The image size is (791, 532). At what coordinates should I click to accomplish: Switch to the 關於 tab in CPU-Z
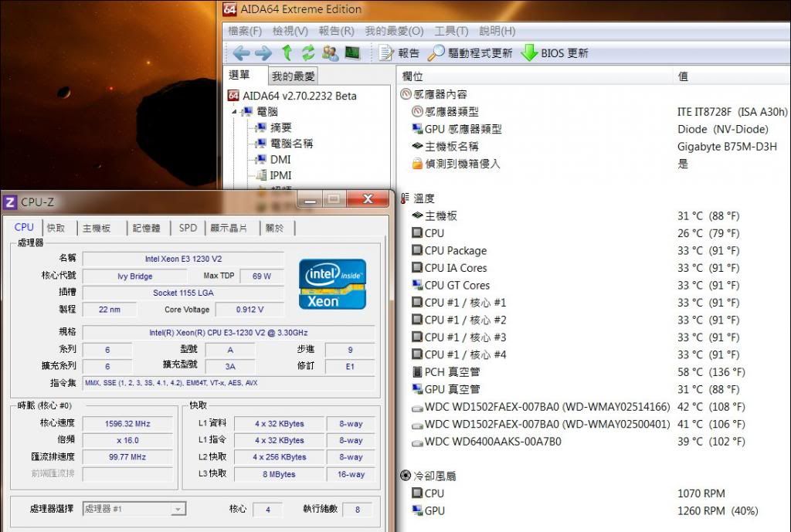(274, 228)
